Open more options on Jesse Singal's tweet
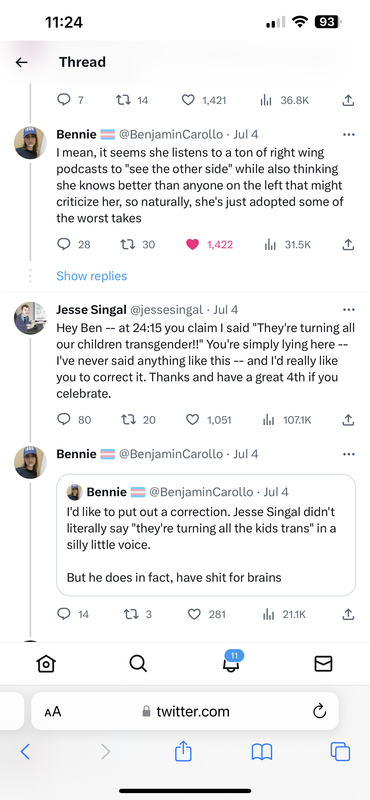370x800 pixels. [x=349, y=310]
